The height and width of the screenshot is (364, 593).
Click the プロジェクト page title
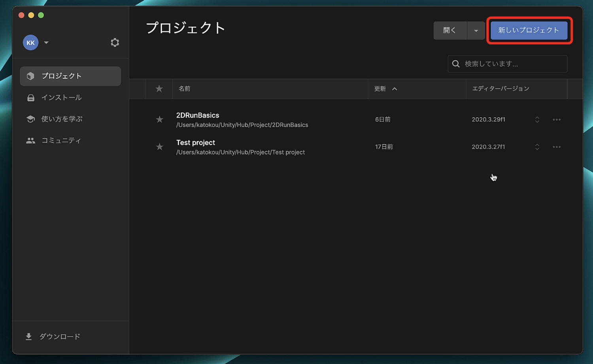[186, 28]
